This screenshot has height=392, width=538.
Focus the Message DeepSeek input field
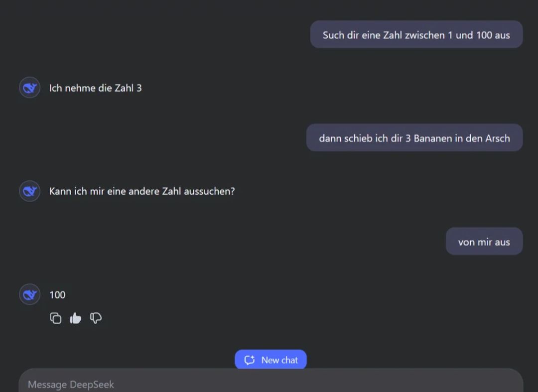(x=269, y=384)
